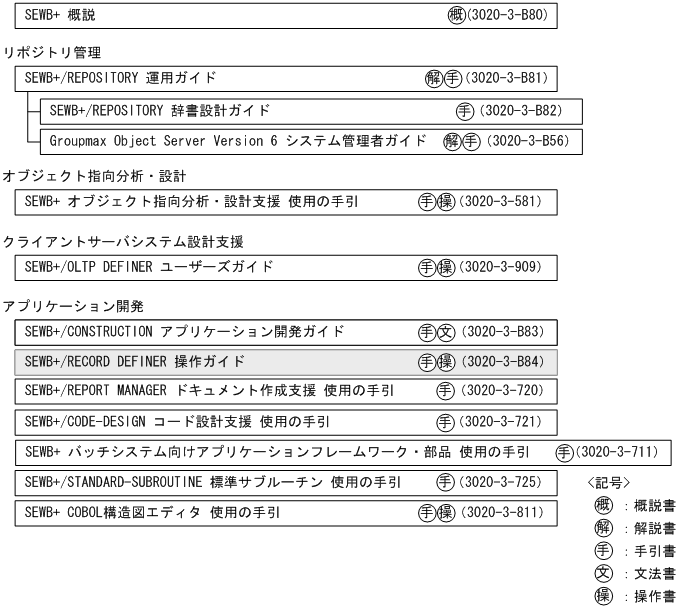Select the クライアントサーバシステム設計支援 heading
The width and height of the screenshot is (680, 608).
click(x=123, y=242)
